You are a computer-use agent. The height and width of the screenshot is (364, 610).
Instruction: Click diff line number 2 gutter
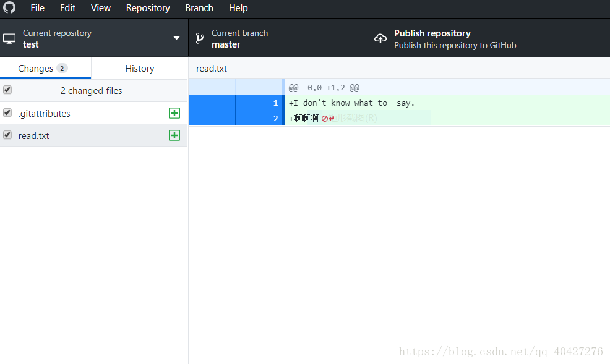click(275, 118)
